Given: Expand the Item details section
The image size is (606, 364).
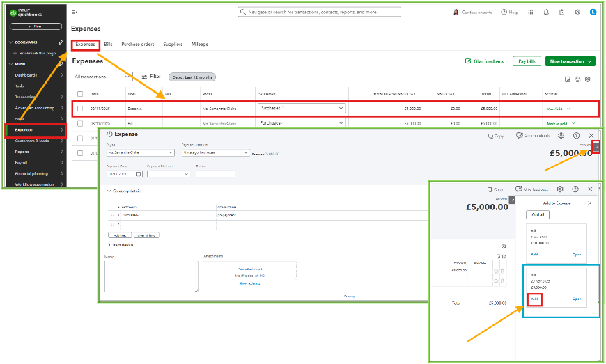Looking at the screenshot, I should (109, 245).
